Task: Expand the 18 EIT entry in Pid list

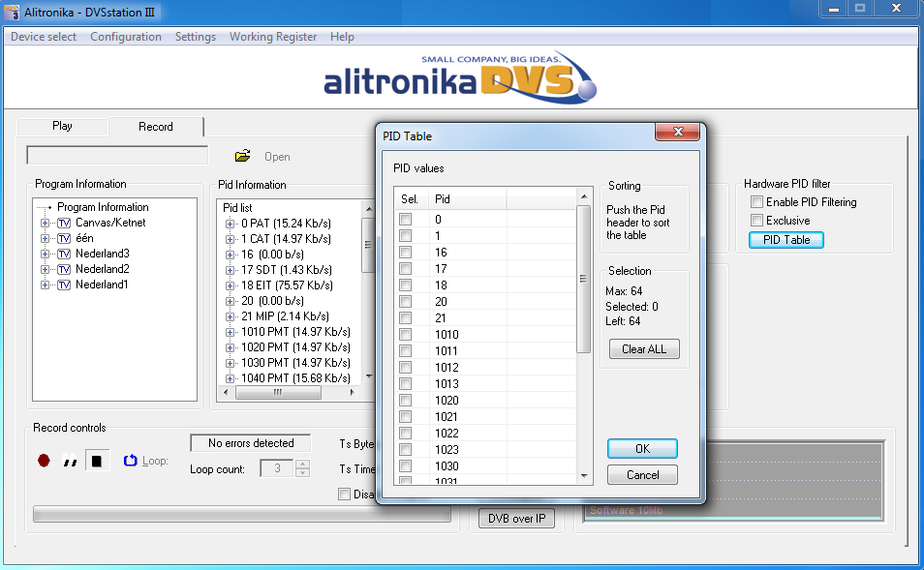Action: (x=231, y=285)
